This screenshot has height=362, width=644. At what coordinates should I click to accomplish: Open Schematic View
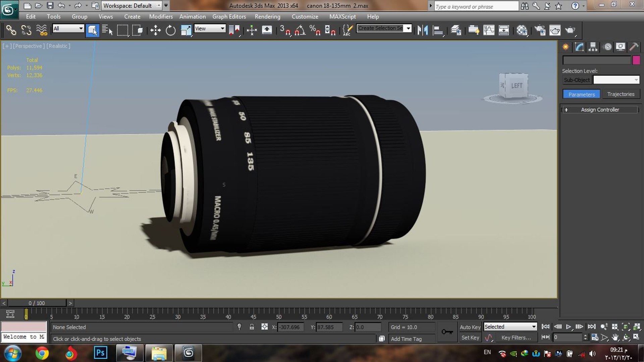tap(504, 30)
